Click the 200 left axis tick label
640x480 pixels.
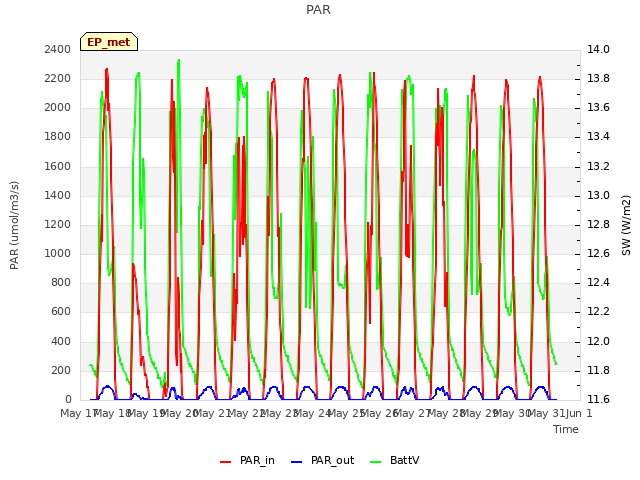coord(61,370)
